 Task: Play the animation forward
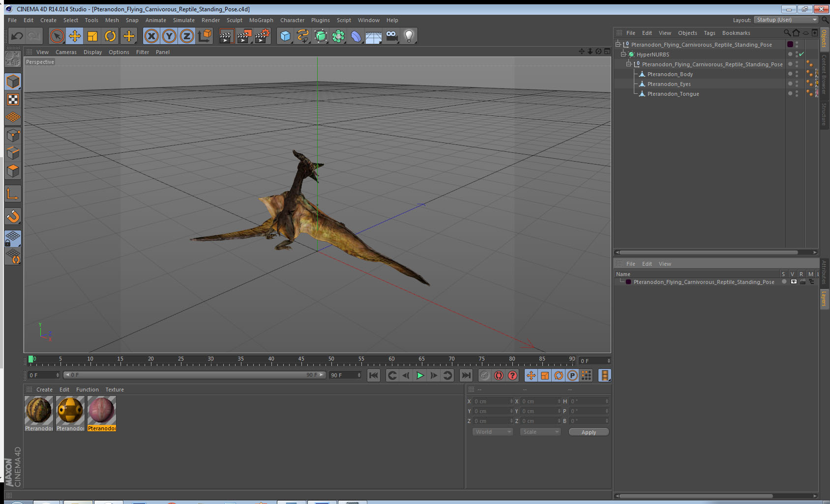tap(420, 375)
